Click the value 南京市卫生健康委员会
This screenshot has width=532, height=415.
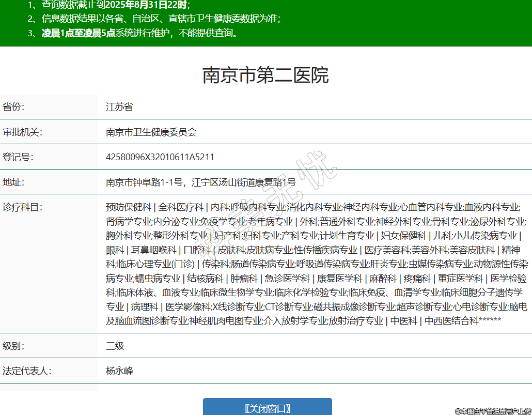coord(151,132)
